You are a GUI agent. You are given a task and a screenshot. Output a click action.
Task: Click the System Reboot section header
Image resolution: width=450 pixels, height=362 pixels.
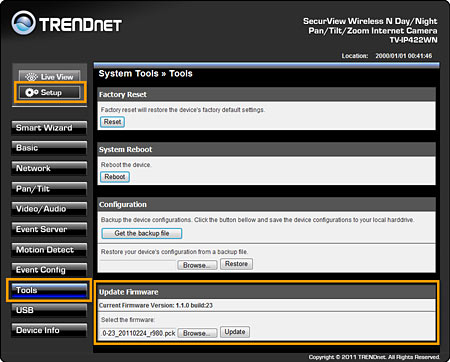266,149
